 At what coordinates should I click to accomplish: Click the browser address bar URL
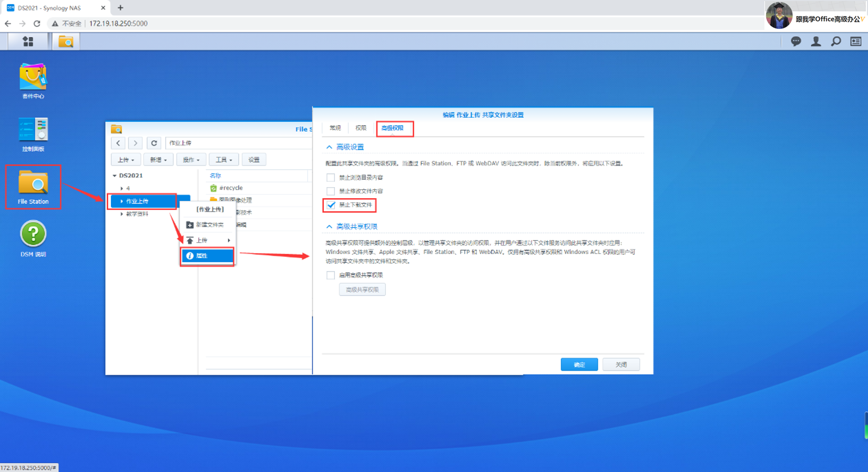118,23
